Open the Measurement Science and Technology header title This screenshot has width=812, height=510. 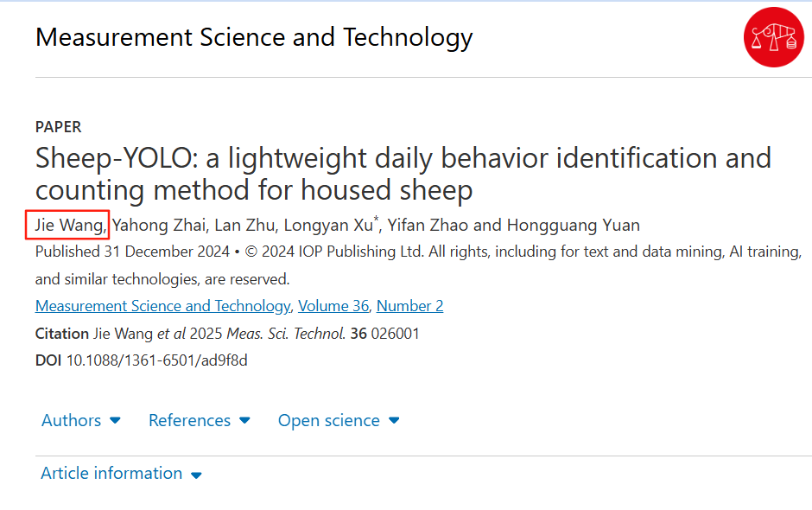point(254,38)
